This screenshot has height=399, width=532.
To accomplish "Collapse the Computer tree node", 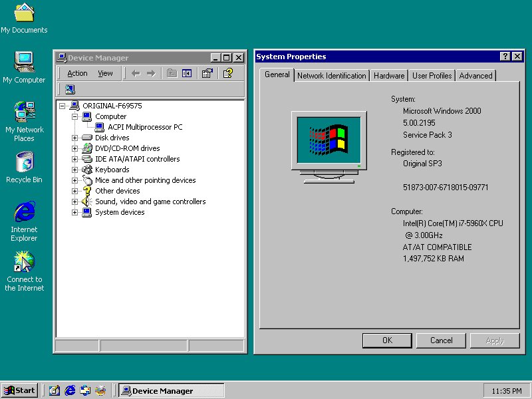I will point(74,116).
